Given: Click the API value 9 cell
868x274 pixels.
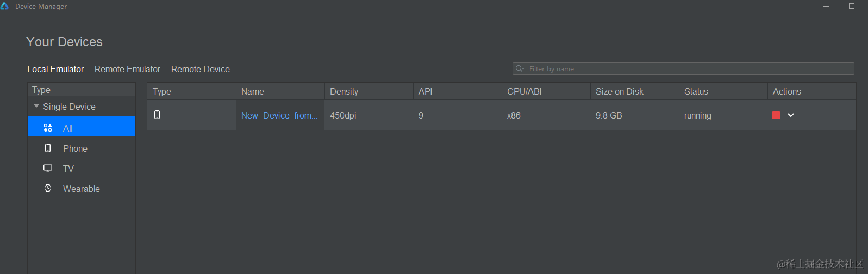Looking at the screenshot, I should pyautogui.click(x=458, y=115).
